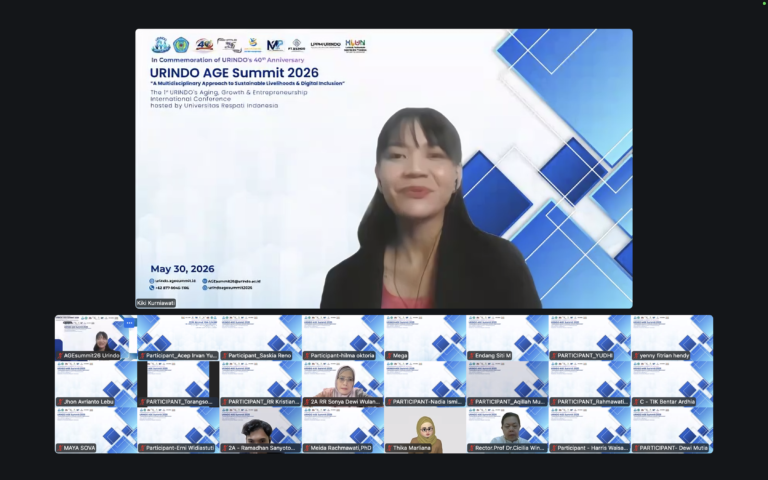
Task: Select 2A - Ramadhan Sanyoto video tile
Action: click(x=261, y=430)
